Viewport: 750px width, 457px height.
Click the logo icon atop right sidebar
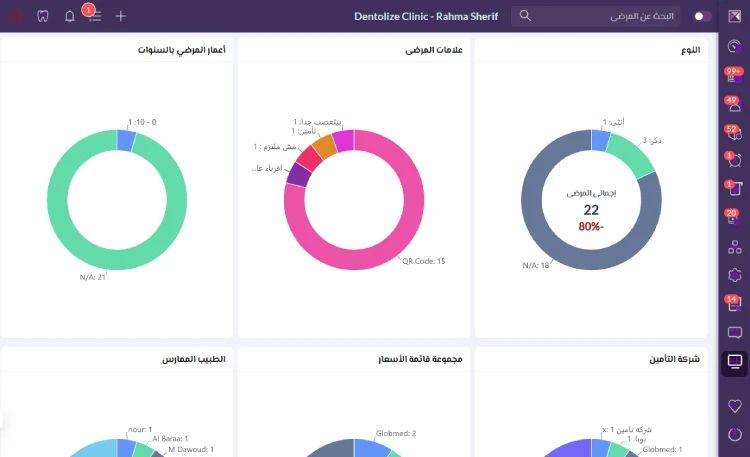click(x=735, y=16)
